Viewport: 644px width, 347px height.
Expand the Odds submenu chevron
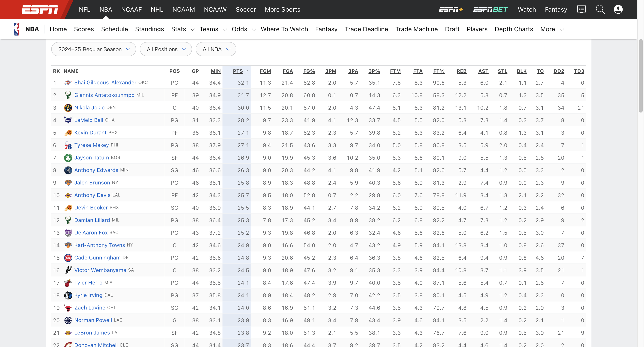coord(254,29)
